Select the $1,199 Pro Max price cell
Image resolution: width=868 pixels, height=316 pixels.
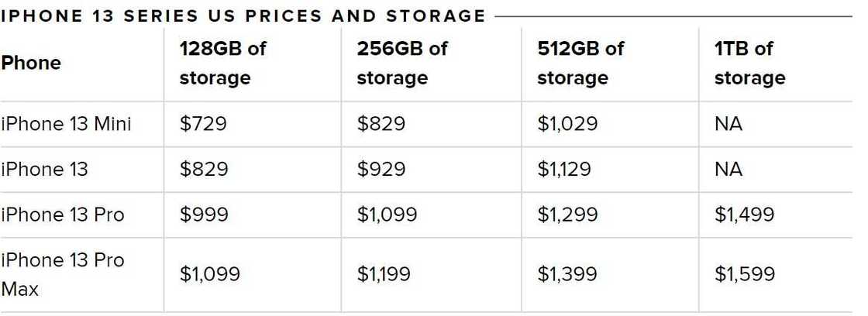tap(384, 273)
